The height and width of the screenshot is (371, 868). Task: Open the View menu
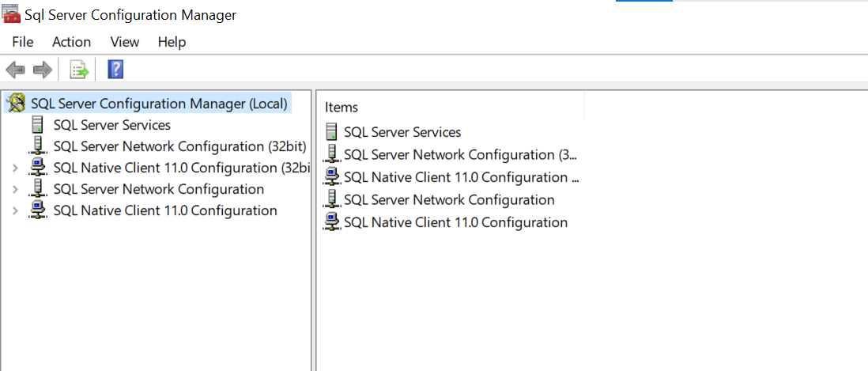point(125,42)
